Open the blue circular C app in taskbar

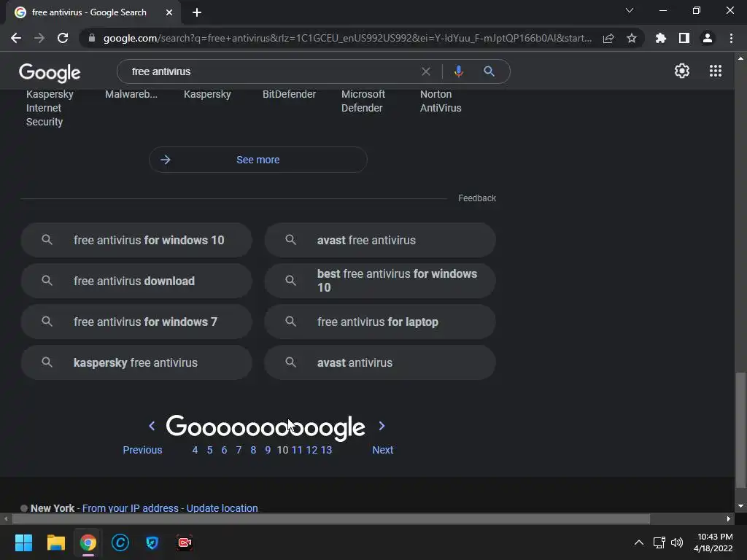point(120,542)
